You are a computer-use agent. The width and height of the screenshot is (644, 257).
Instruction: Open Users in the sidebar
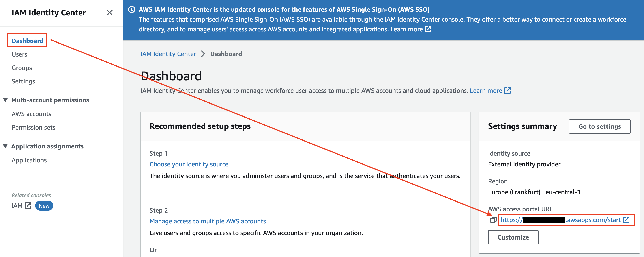click(x=19, y=54)
